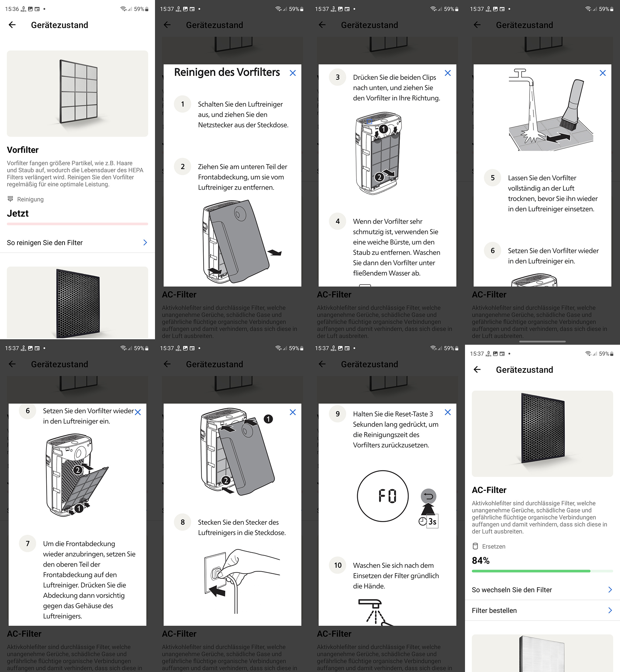Tap the back arrow behind the 'Reinigen des Vorfilters' dialog
This screenshot has height=672, width=620.
pyautogui.click(x=167, y=25)
